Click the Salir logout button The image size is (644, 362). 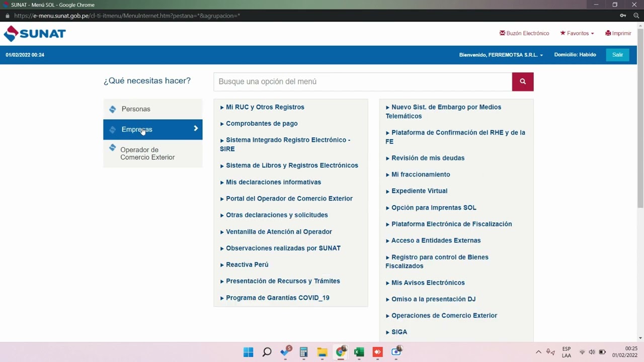(x=617, y=55)
